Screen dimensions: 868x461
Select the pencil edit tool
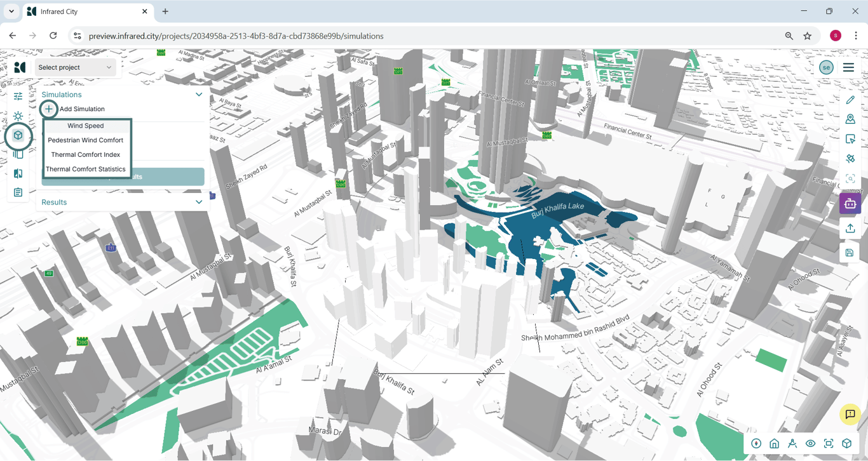(850, 100)
